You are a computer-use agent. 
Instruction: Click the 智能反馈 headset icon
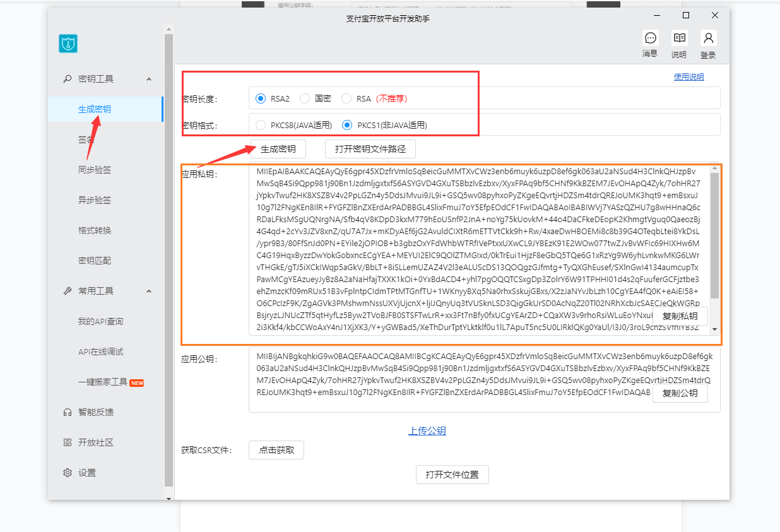68,412
